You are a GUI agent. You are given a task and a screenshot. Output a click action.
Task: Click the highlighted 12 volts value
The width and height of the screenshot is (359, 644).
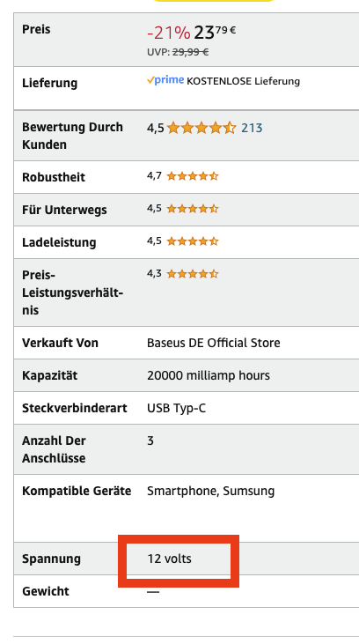pos(170,559)
